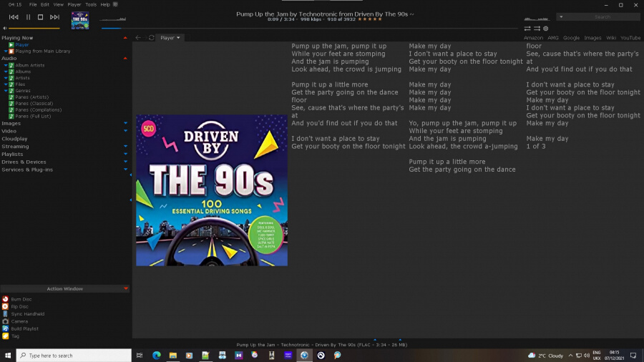Viewport: 644px width, 362px height.
Task: Open the Amazon link
Action: 533,38
